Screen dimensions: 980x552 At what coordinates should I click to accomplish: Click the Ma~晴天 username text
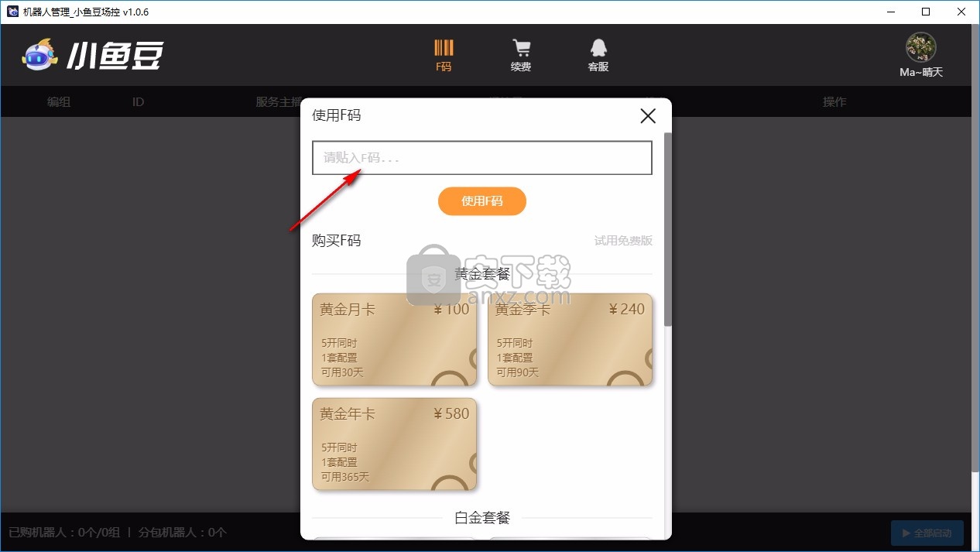(x=921, y=72)
